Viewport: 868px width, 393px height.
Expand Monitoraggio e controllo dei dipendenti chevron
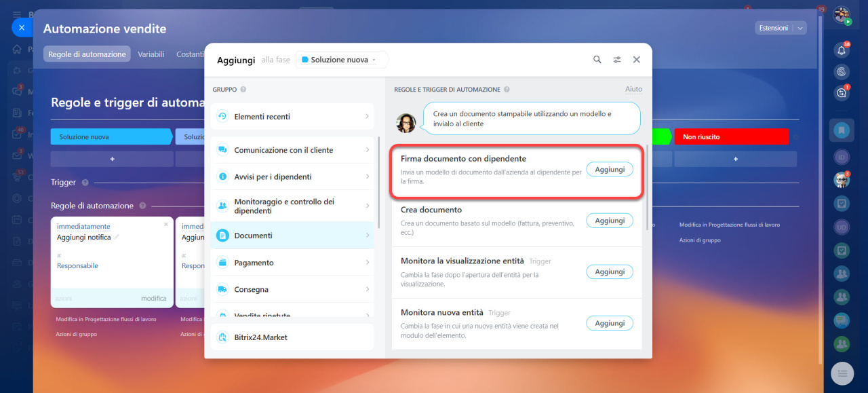tap(367, 206)
